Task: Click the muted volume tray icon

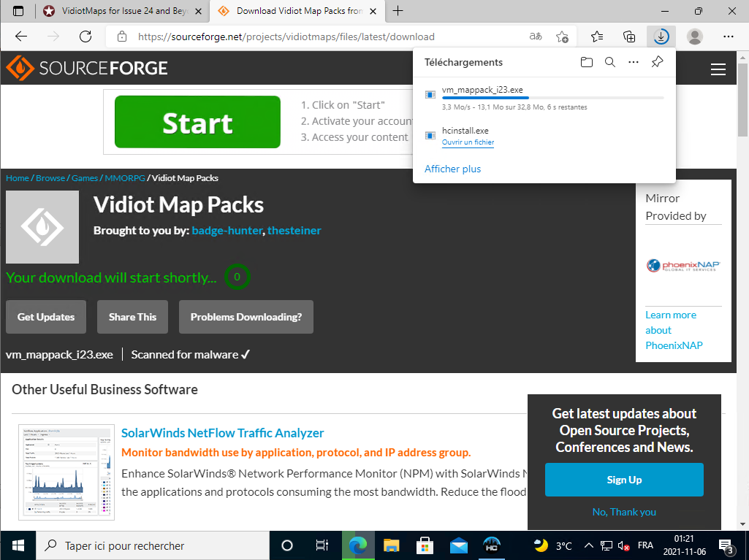Action: pyautogui.click(x=623, y=545)
